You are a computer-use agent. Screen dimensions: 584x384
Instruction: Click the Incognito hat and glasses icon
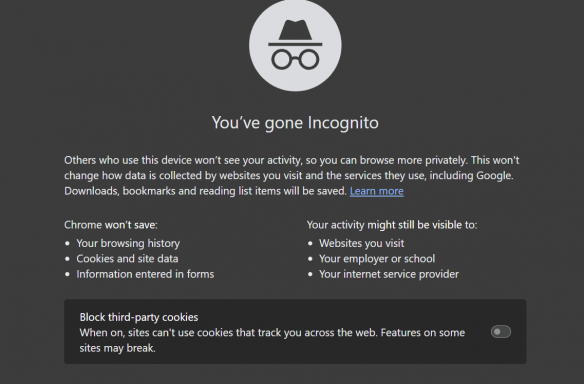295,45
